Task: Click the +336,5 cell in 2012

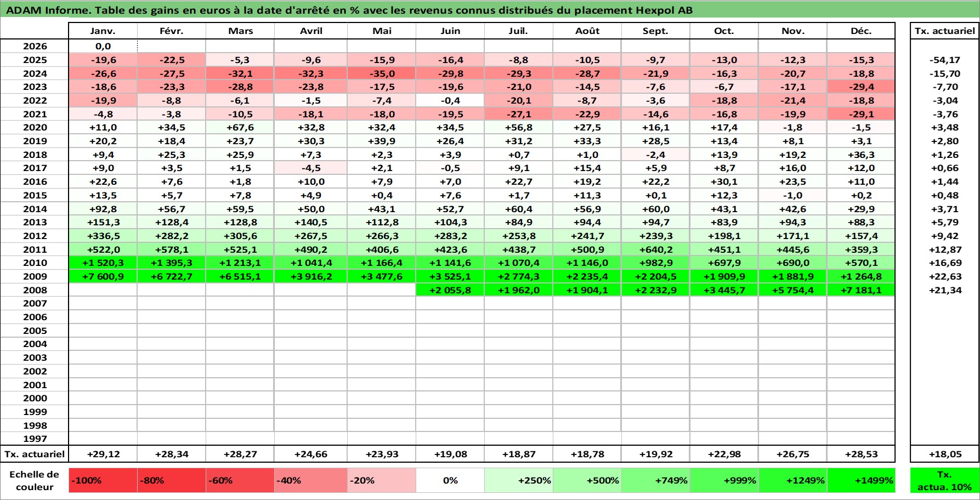Action: pyautogui.click(x=103, y=236)
